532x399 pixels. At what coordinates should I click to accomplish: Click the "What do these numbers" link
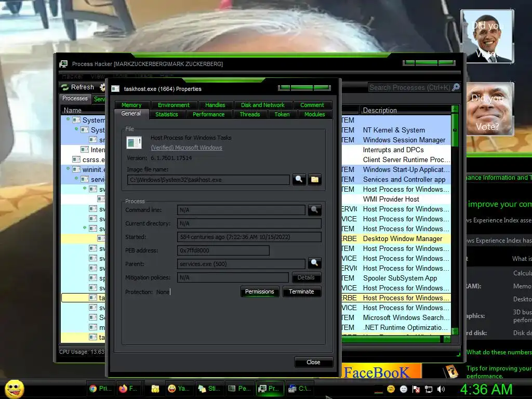(x=499, y=352)
